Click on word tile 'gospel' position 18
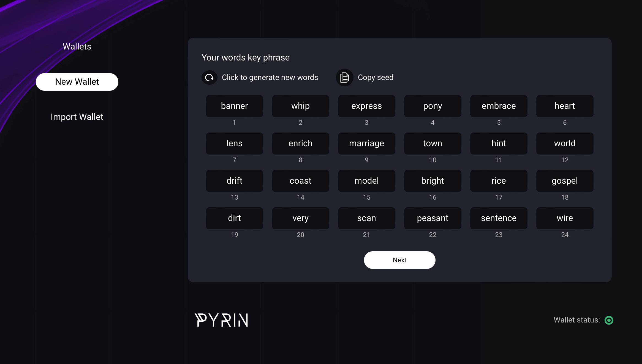The width and height of the screenshot is (642, 364). (565, 181)
